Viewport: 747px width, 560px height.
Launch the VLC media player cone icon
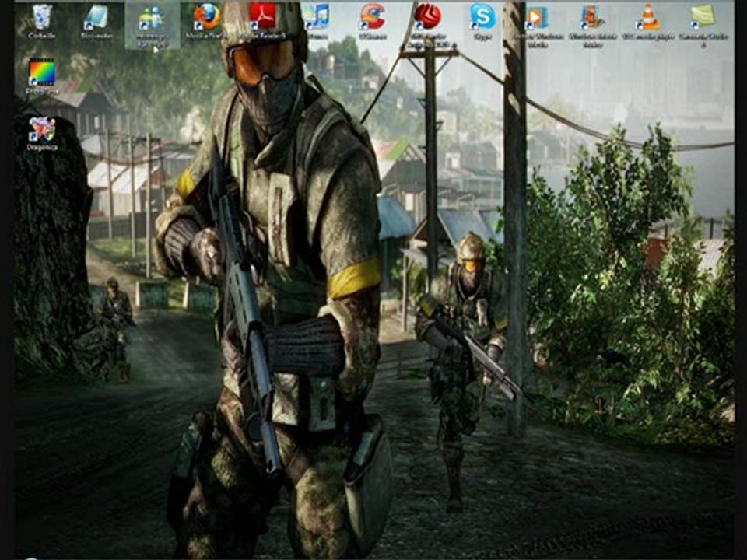648,21
